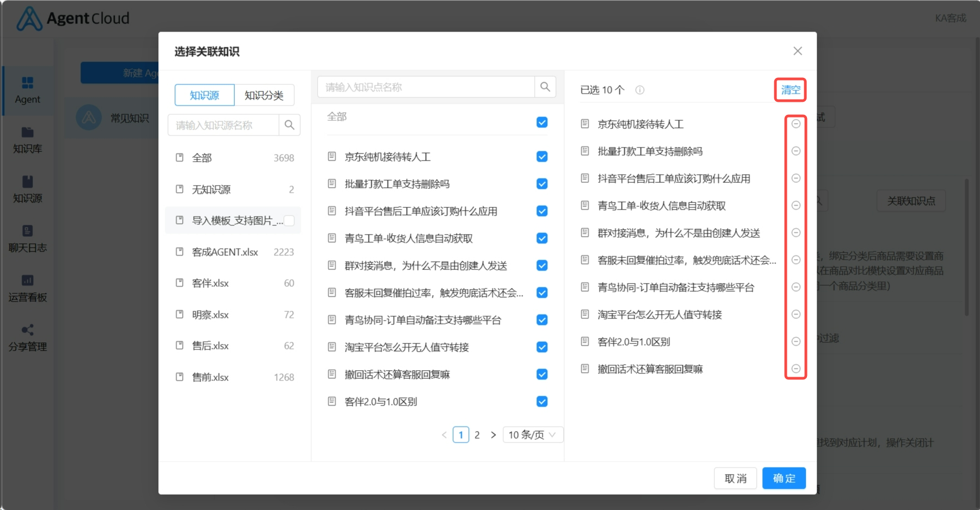Click the Agent Cloud logo
The width and height of the screenshot is (980, 510).
[73, 18]
